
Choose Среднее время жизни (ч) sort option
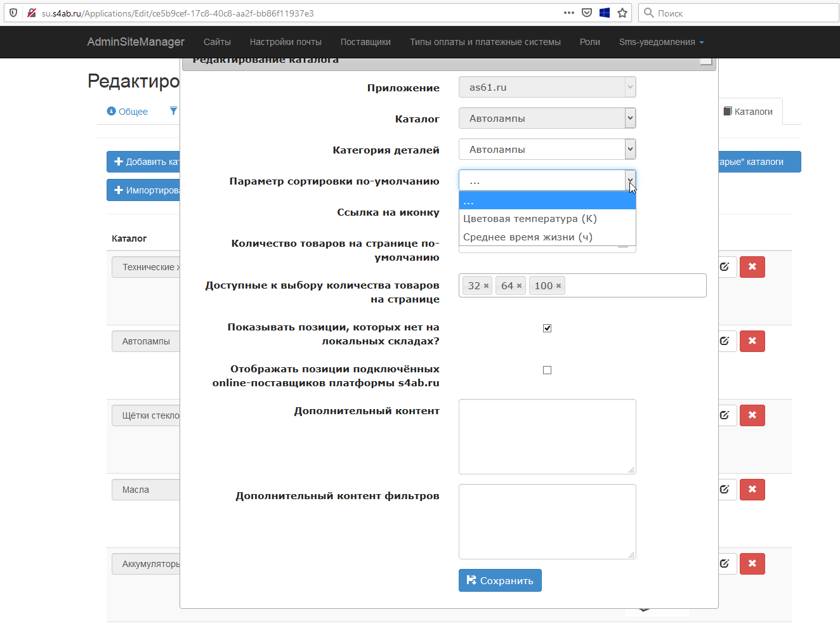[528, 237]
